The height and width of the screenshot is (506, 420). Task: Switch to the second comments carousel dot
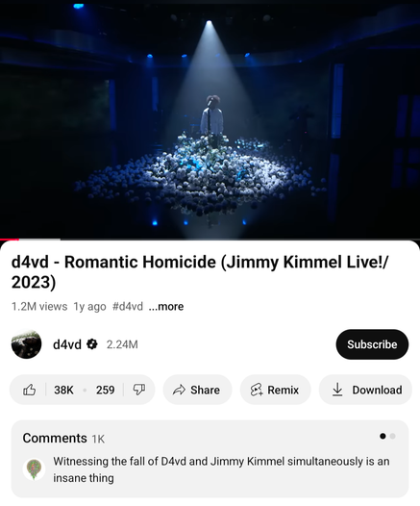point(392,437)
